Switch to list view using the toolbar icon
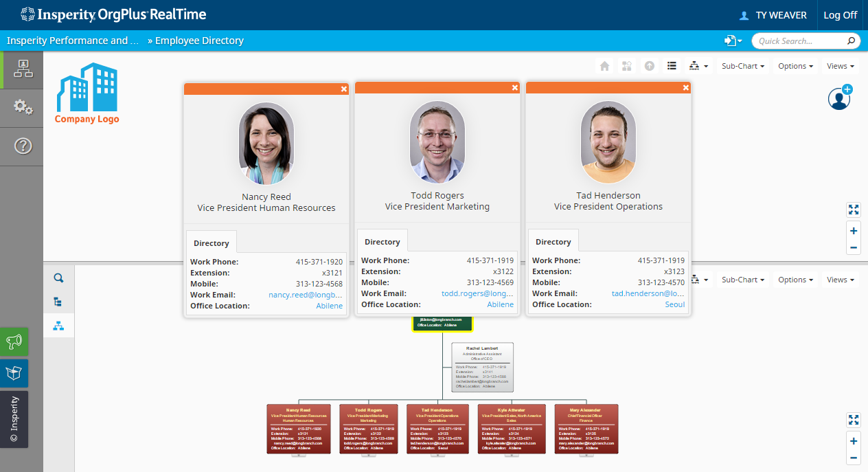 [x=672, y=65]
